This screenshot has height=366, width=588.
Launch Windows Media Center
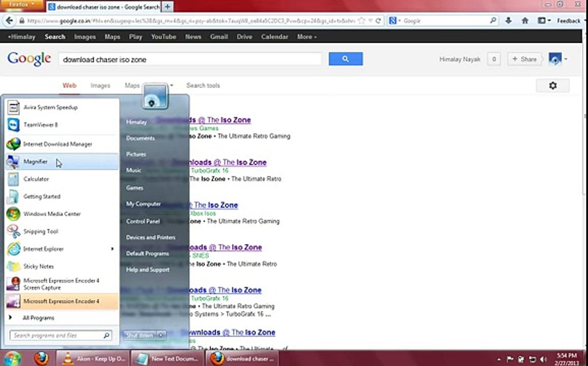click(62, 214)
